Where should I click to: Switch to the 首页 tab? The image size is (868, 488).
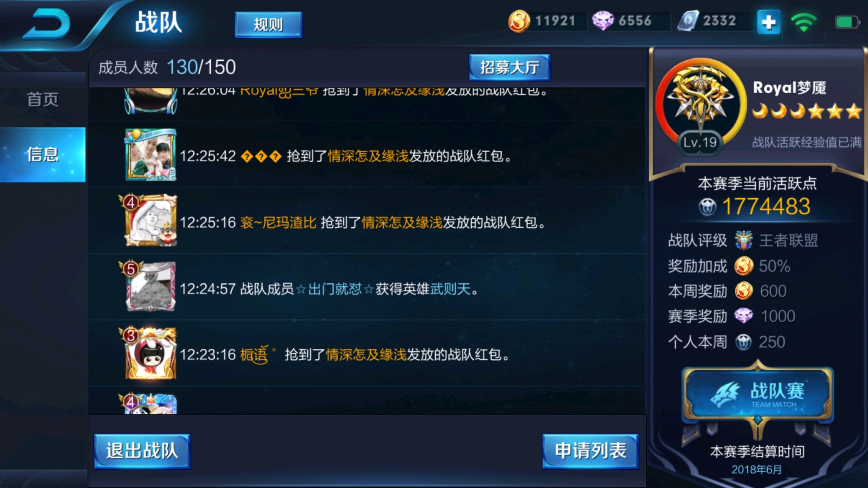pyautogui.click(x=43, y=99)
